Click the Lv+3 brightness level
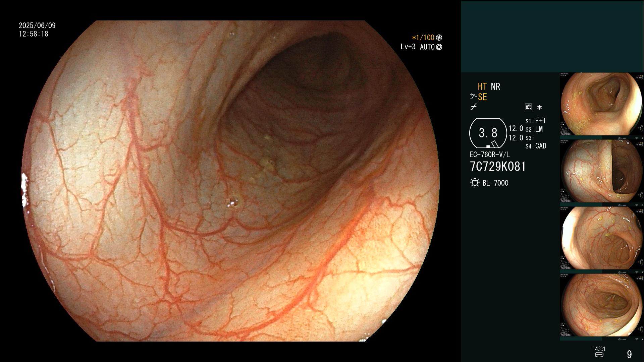Image resolution: width=644 pixels, height=362 pixels. [x=408, y=47]
